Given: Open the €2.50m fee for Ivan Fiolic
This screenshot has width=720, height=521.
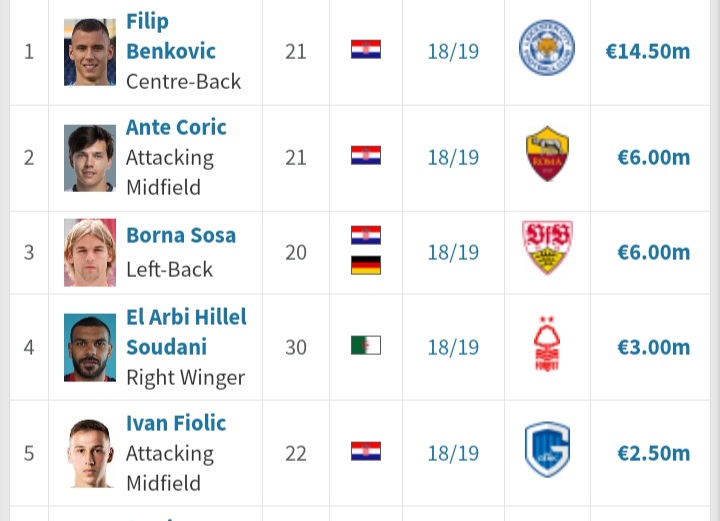Looking at the screenshot, I should 653,454.
